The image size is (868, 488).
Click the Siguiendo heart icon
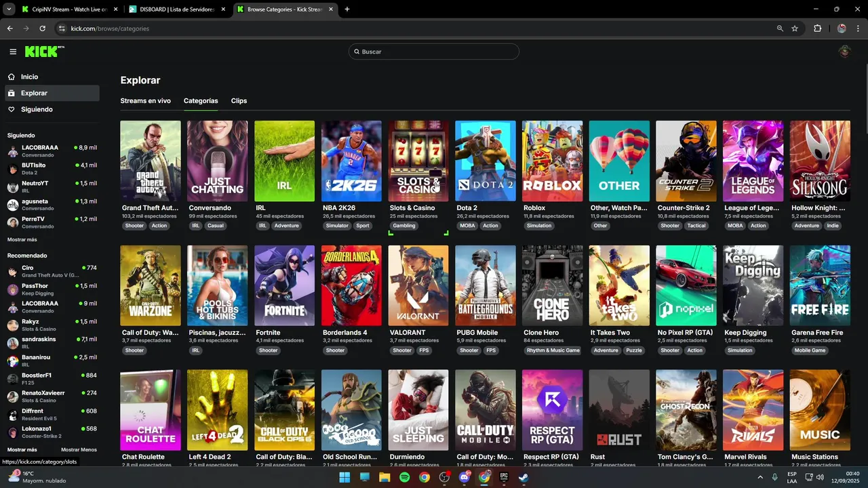pos(12,109)
